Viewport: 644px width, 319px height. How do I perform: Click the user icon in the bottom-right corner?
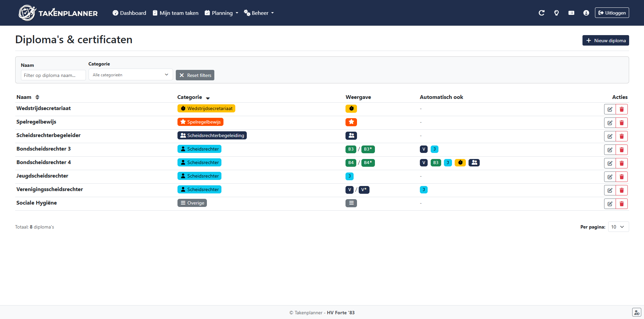636,312
